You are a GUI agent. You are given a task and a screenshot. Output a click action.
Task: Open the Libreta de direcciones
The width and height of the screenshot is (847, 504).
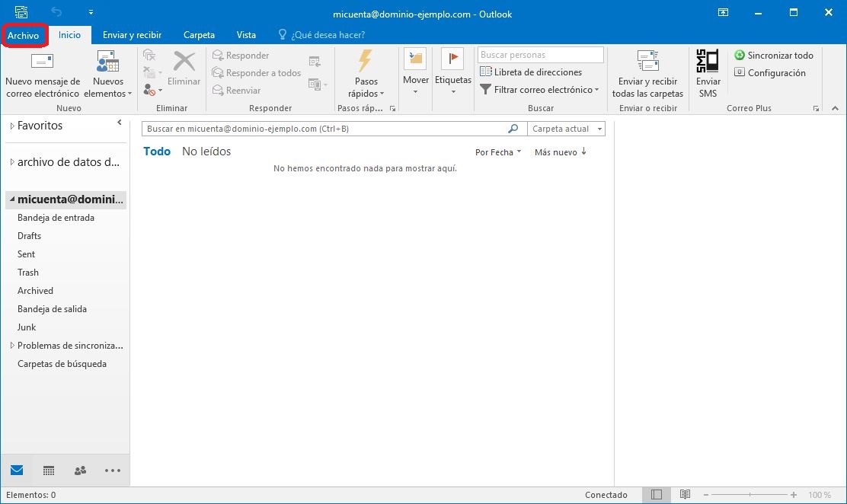[531, 72]
